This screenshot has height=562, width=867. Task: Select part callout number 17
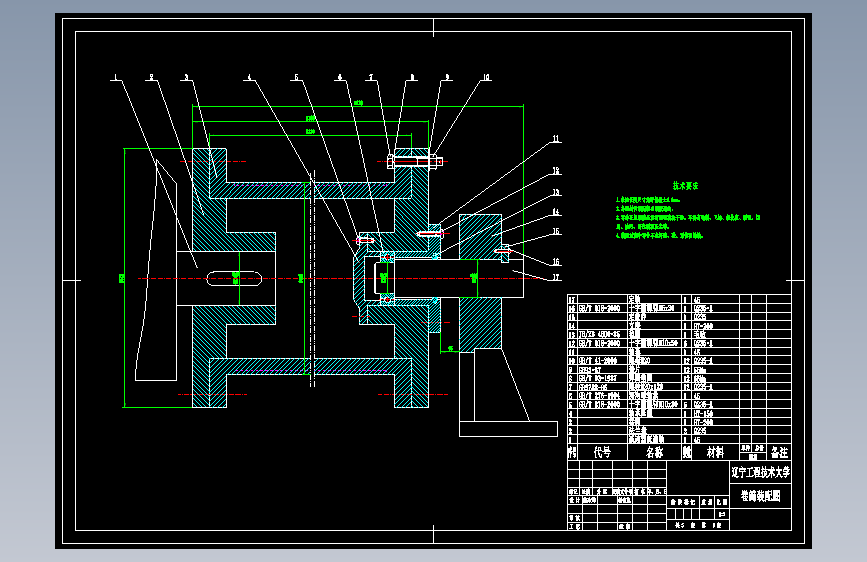pos(556,277)
